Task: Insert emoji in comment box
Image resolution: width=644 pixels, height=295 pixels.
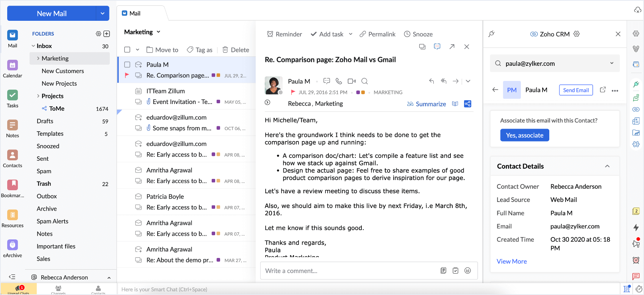Action: point(468,270)
